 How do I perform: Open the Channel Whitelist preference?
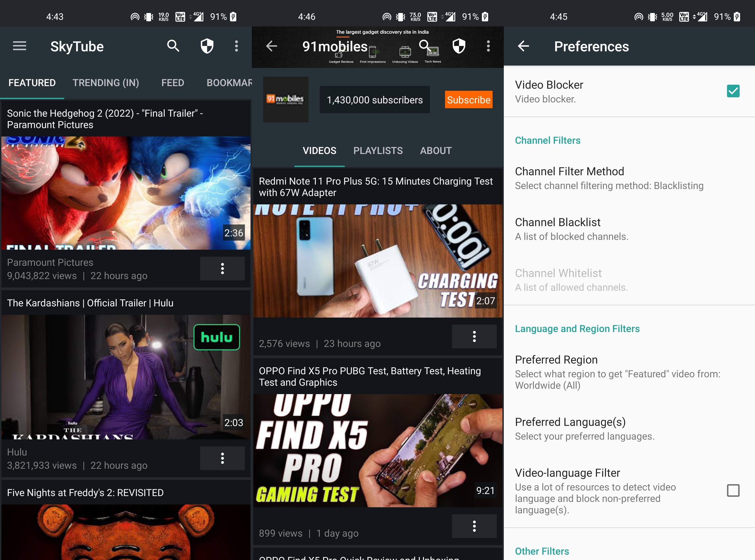(629, 280)
